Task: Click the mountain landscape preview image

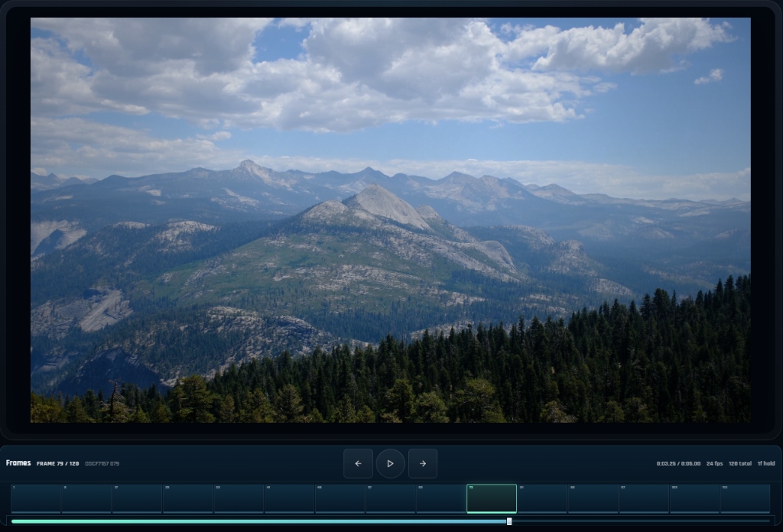Action: 391,220
